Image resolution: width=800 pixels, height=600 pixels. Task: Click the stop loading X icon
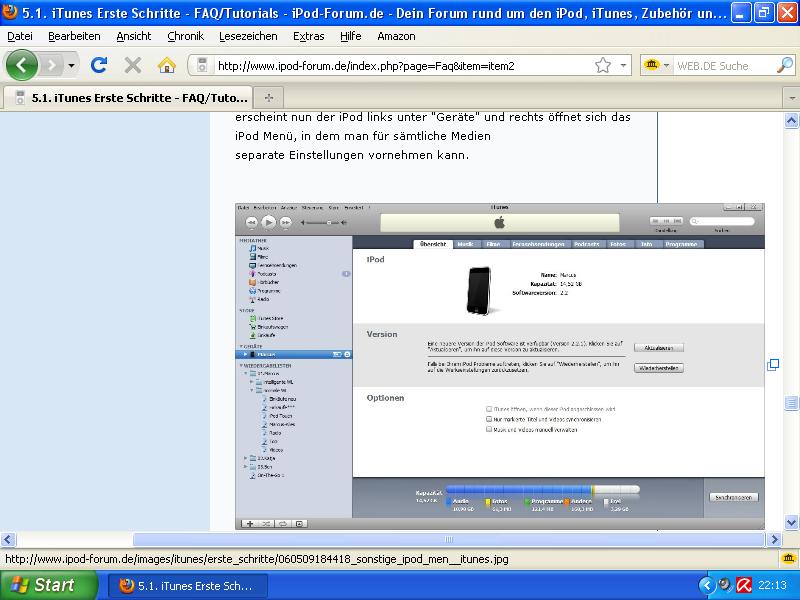[x=133, y=65]
